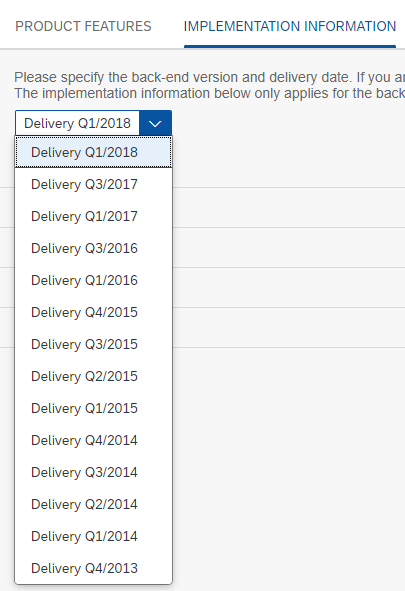Choose Delivery Q1/2015 from the dropdown
This screenshot has width=405, height=591.
point(93,409)
